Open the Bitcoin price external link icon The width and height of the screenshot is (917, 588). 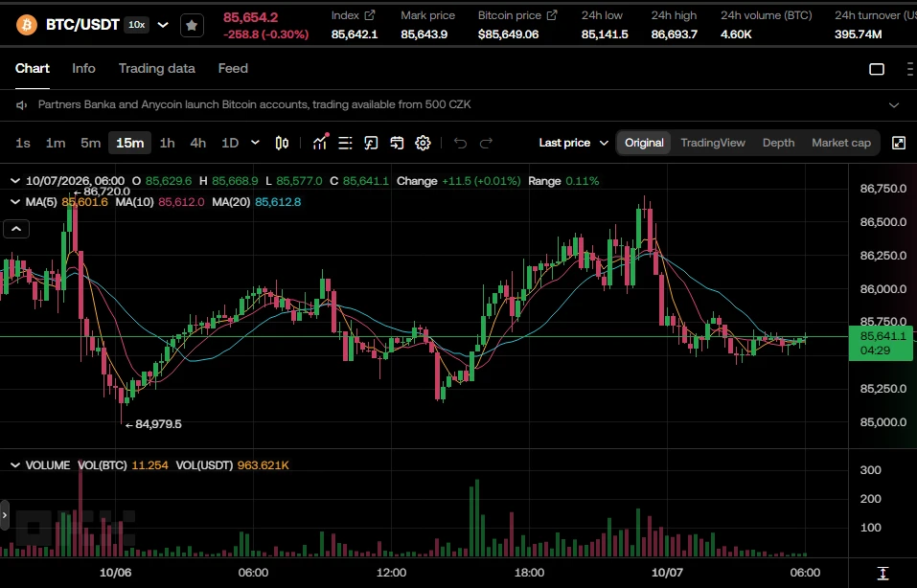pyautogui.click(x=552, y=15)
